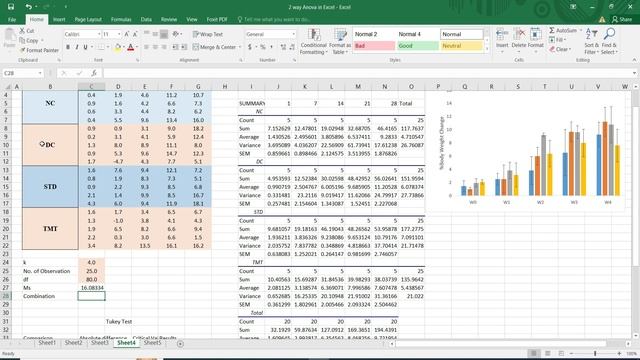Apply red font color
Viewport: 640px width, 360px height.
[131, 48]
